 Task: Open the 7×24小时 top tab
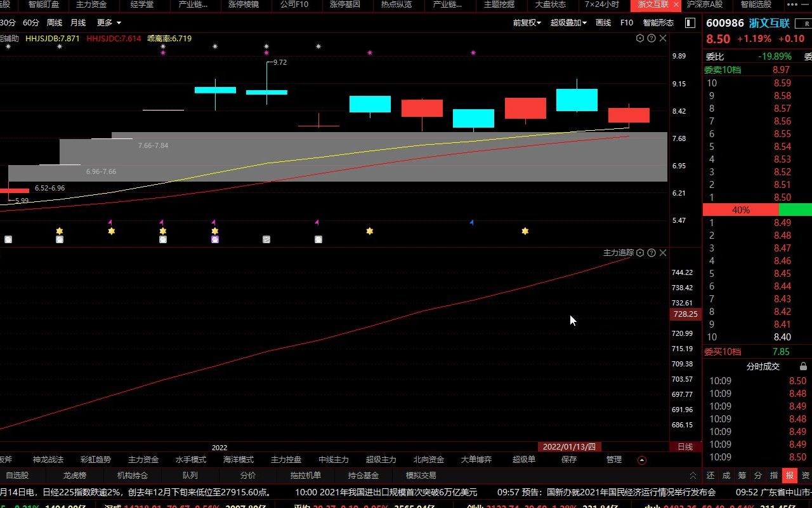coord(602,4)
